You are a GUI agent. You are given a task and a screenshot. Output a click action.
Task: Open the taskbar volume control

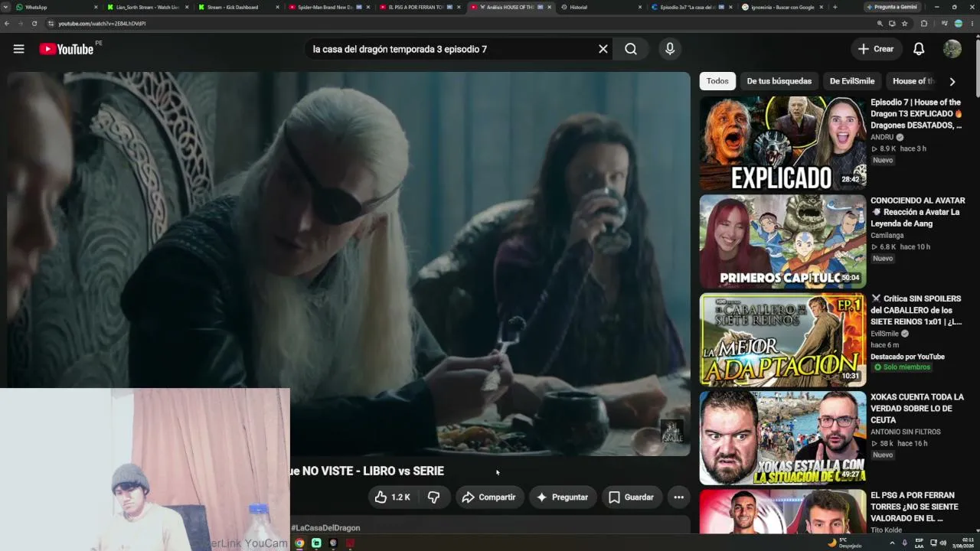[943, 543]
